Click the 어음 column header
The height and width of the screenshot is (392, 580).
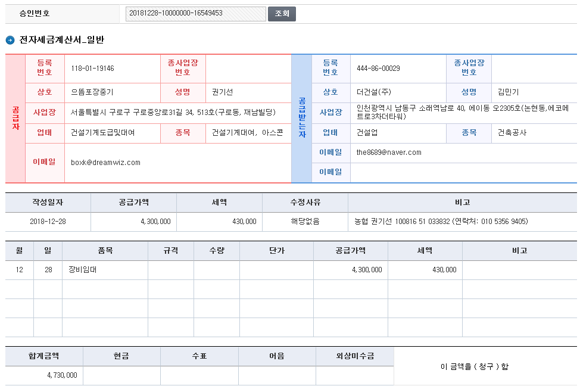click(x=277, y=356)
